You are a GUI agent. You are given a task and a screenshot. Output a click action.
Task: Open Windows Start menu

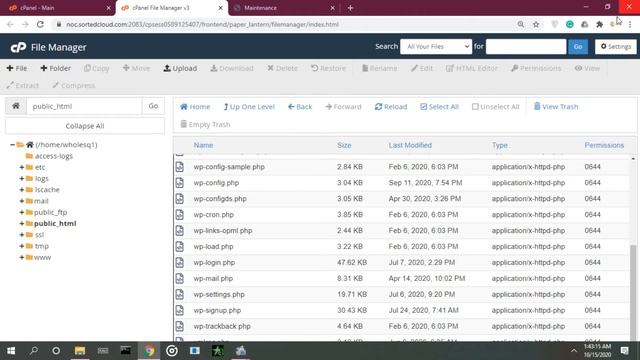click(x=11, y=351)
